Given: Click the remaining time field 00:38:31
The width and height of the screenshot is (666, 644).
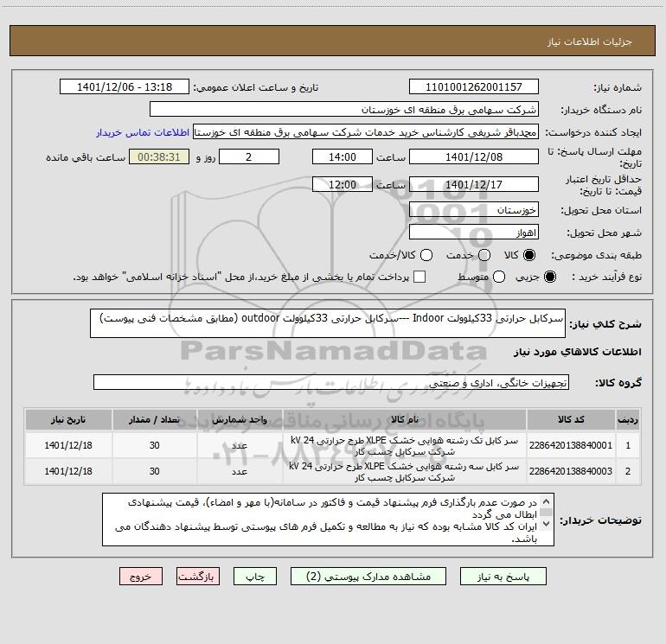Looking at the screenshot, I should 159,156.
